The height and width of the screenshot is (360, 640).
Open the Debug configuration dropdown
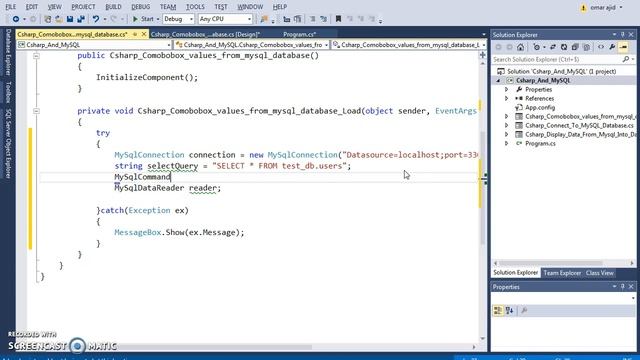[178, 19]
